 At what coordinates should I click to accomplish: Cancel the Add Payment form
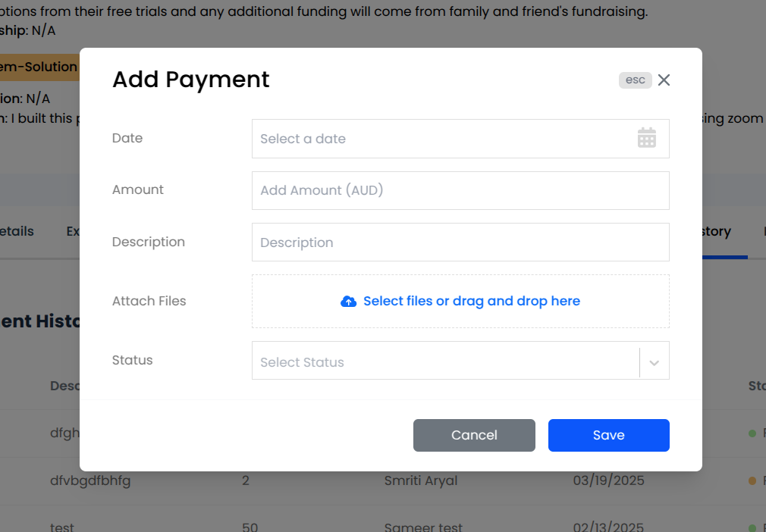[x=474, y=435]
